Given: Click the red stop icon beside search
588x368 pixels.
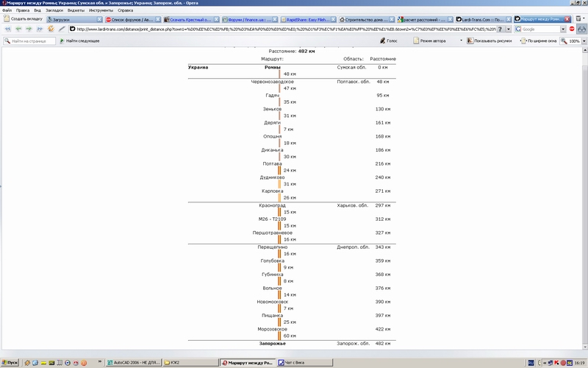Looking at the screenshot, I should pyautogui.click(x=573, y=29).
